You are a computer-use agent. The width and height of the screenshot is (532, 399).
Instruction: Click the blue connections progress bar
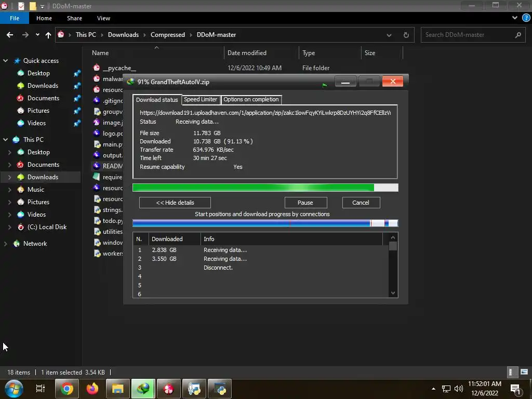(265, 223)
